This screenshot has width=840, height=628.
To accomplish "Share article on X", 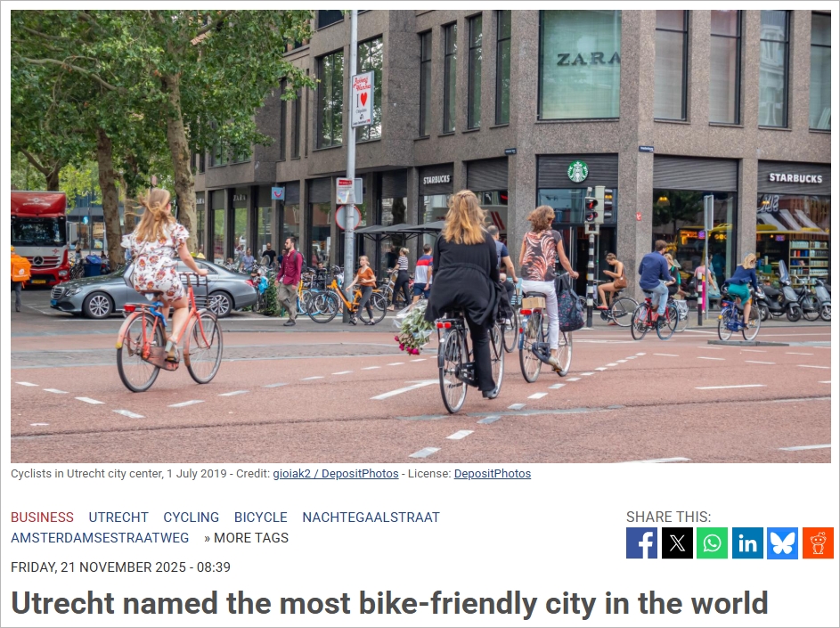I will (x=677, y=542).
